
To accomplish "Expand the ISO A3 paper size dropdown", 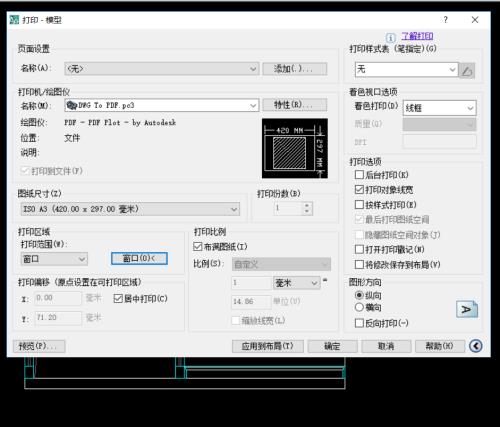I will click(130, 209).
